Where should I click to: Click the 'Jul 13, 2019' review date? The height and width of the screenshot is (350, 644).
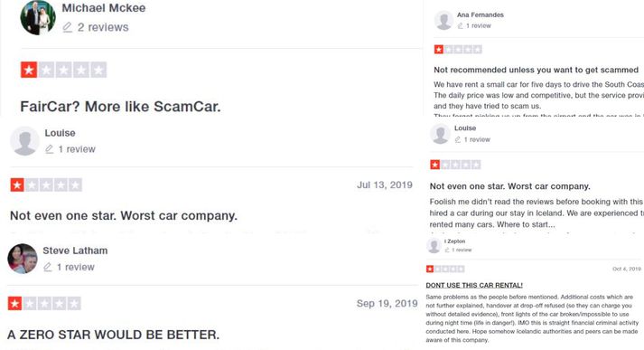385,185
